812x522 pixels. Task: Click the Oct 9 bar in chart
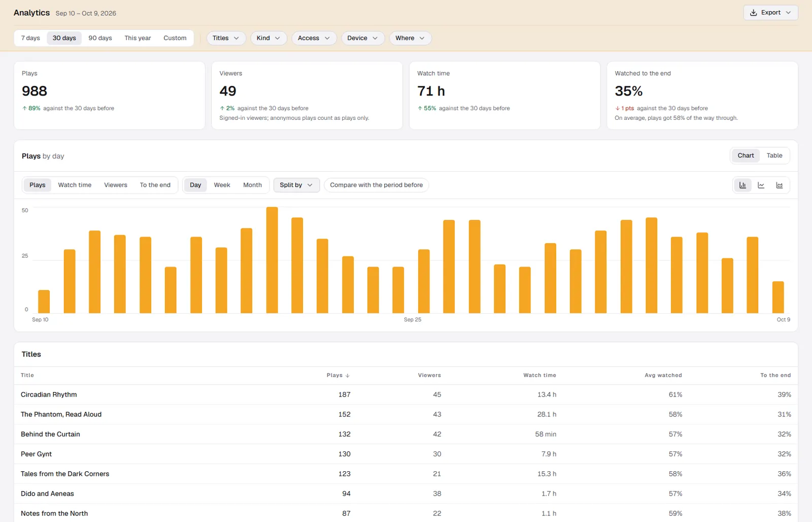point(778,297)
